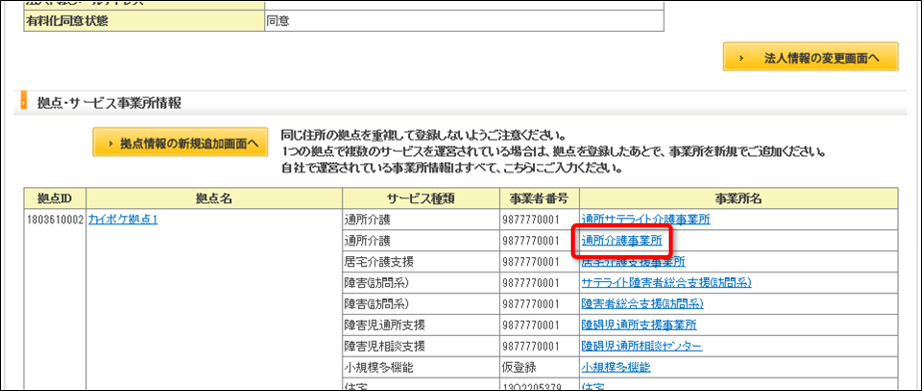Viewport: 922px width, 391px height.
Task: Open the カイポケ拠点1 link
Action: [x=123, y=220]
